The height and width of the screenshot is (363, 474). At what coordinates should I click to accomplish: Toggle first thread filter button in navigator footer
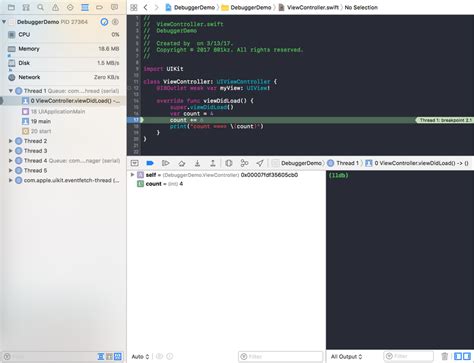tap(101, 357)
